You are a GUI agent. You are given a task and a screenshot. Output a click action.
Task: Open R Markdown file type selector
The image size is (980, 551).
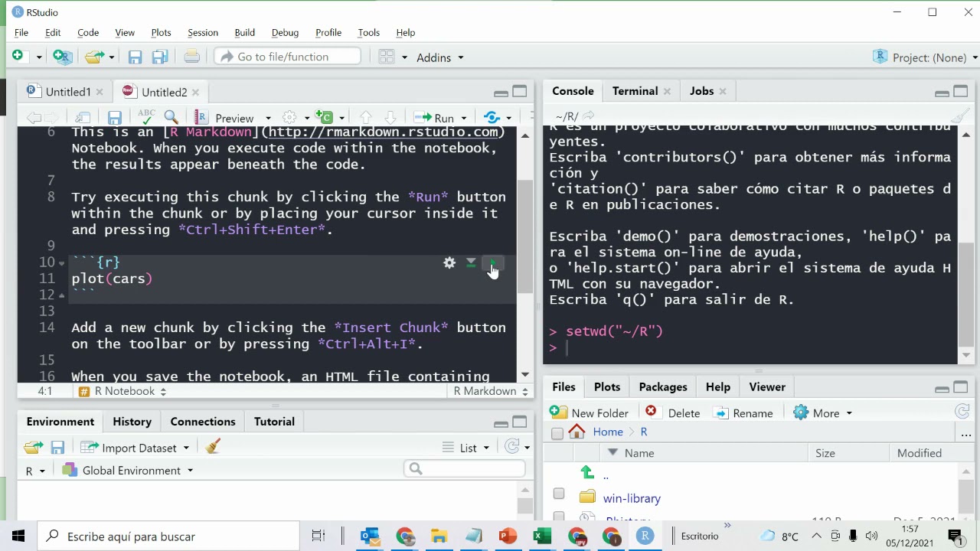tap(491, 391)
